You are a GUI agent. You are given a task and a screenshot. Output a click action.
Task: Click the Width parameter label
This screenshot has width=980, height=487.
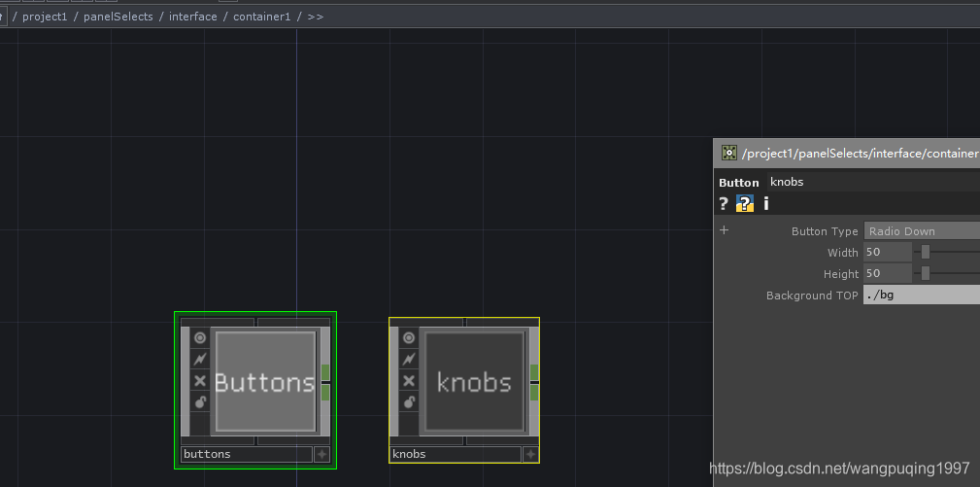[x=842, y=253]
